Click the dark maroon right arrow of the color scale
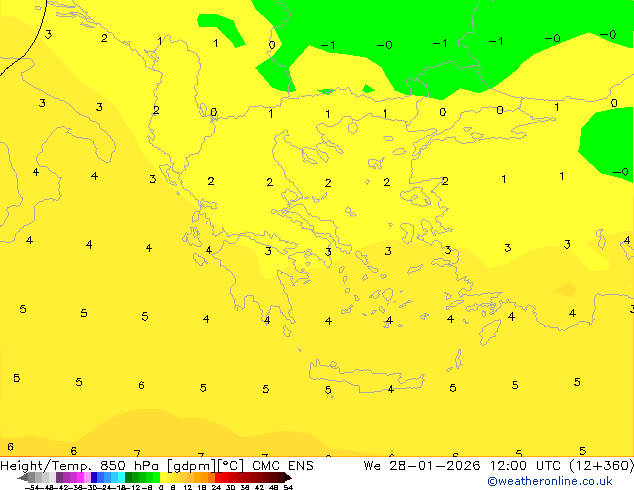The width and height of the screenshot is (634, 490). (288, 478)
